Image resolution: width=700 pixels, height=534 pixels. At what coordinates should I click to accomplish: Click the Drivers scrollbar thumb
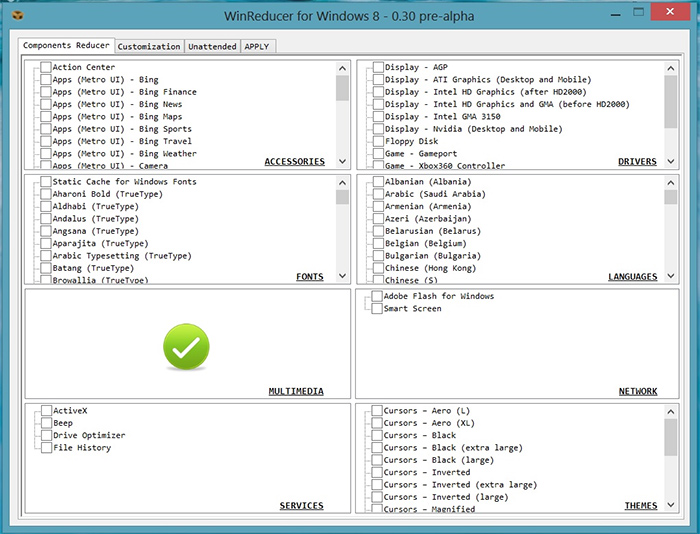(671, 102)
